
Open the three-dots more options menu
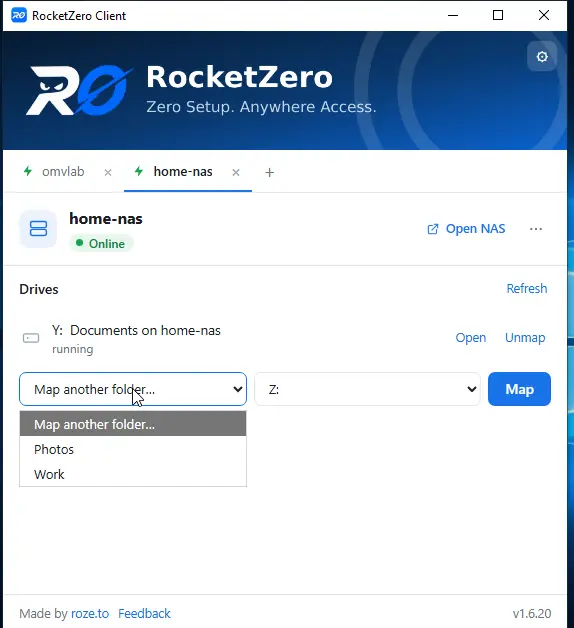click(x=536, y=229)
